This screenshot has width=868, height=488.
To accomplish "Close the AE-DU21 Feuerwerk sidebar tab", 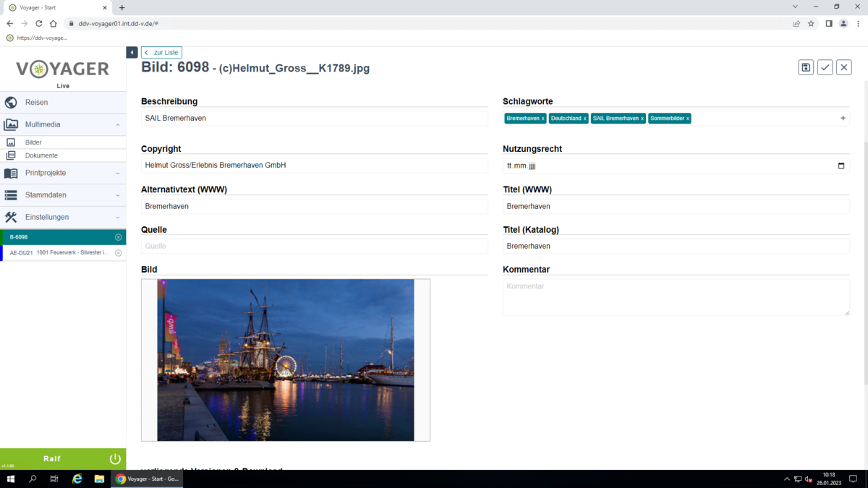I will point(119,253).
